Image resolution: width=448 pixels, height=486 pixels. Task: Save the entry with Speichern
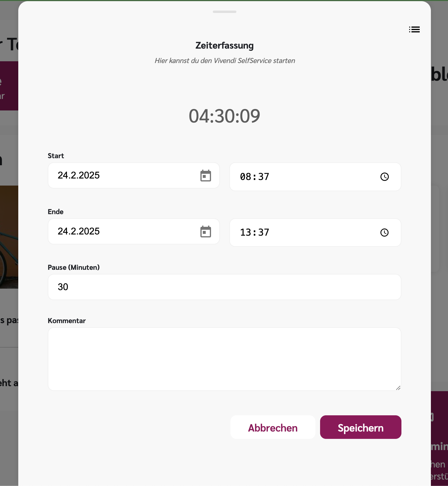[x=360, y=427]
